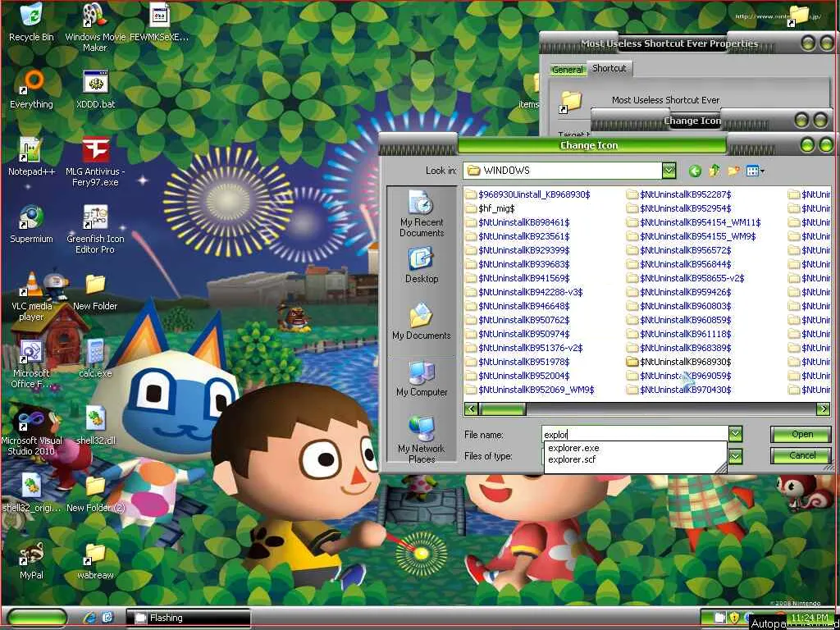Screen dimensions: 840x630
Task: Choose explorer.scf from autocomplete list
Action: tap(572, 459)
